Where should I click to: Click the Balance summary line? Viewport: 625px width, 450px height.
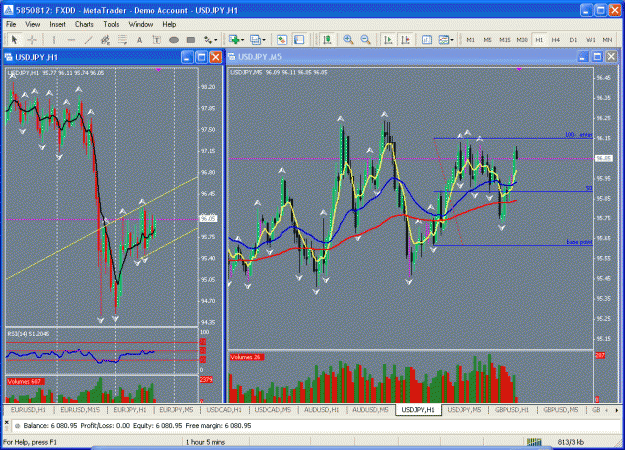137,426
